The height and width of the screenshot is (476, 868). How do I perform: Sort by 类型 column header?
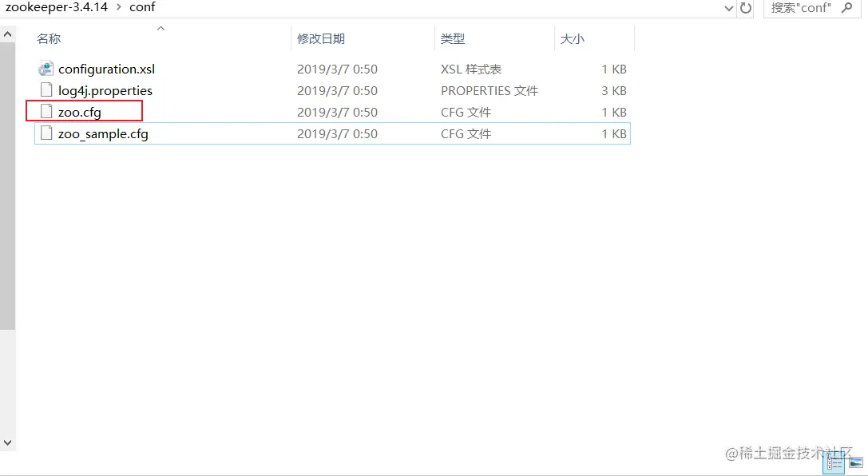point(453,39)
